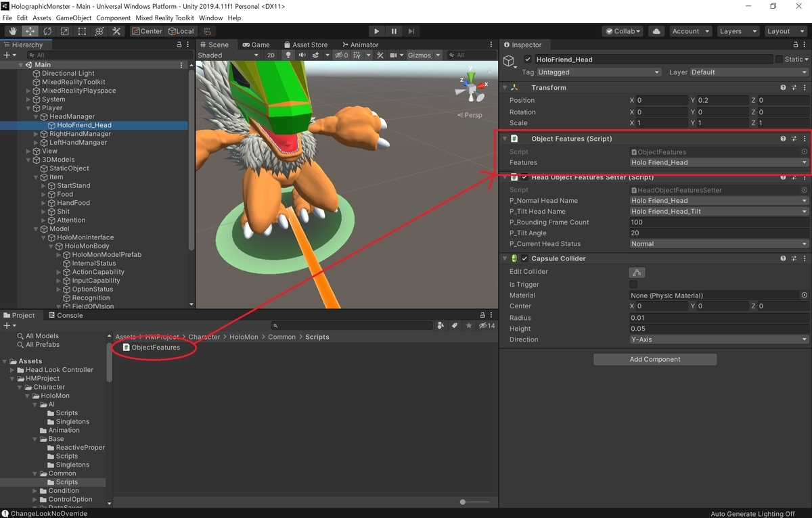Open the Collab dropdown
This screenshot has height=518, width=812.
coord(622,31)
